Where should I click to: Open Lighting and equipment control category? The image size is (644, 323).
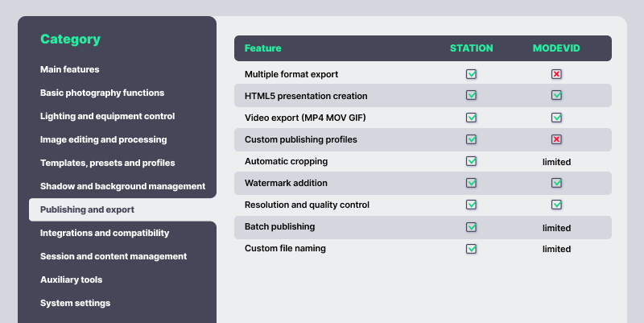tap(107, 116)
